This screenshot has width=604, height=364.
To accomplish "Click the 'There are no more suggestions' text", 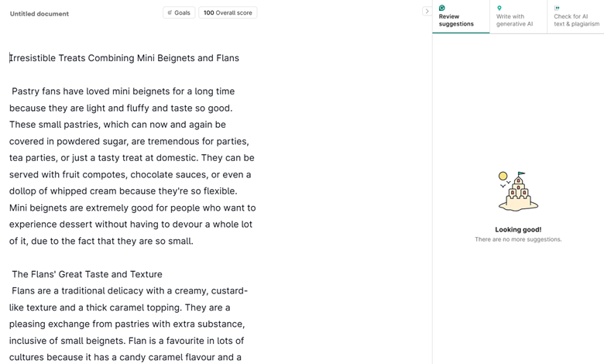I will pos(518,239).
